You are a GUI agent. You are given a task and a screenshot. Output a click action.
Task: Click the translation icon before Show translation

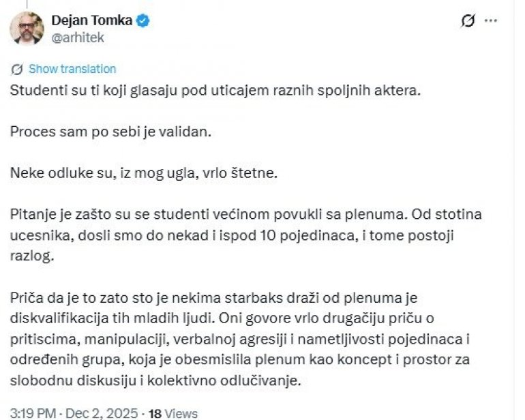pos(17,69)
